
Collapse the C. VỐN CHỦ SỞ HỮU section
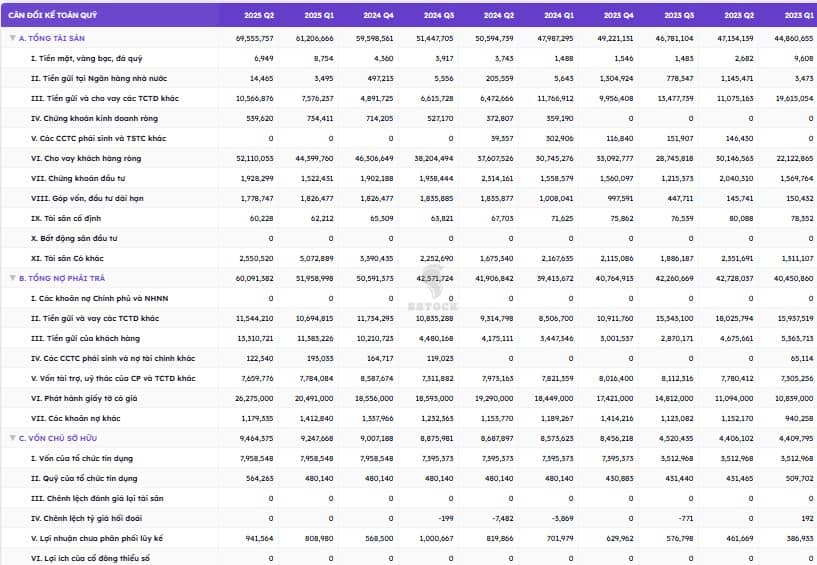12,437
